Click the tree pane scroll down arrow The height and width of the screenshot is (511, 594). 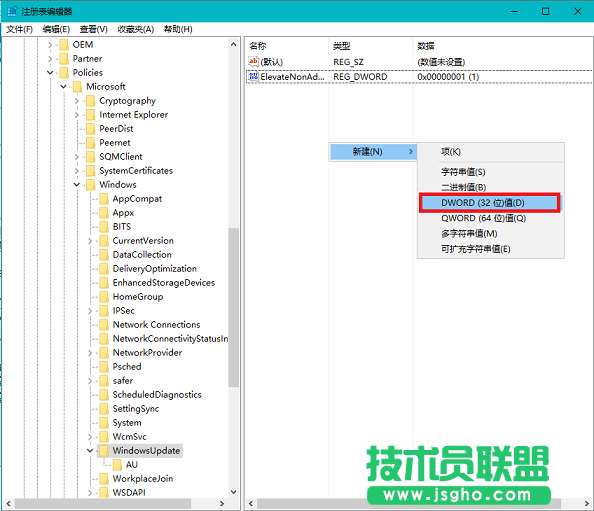coord(233,492)
